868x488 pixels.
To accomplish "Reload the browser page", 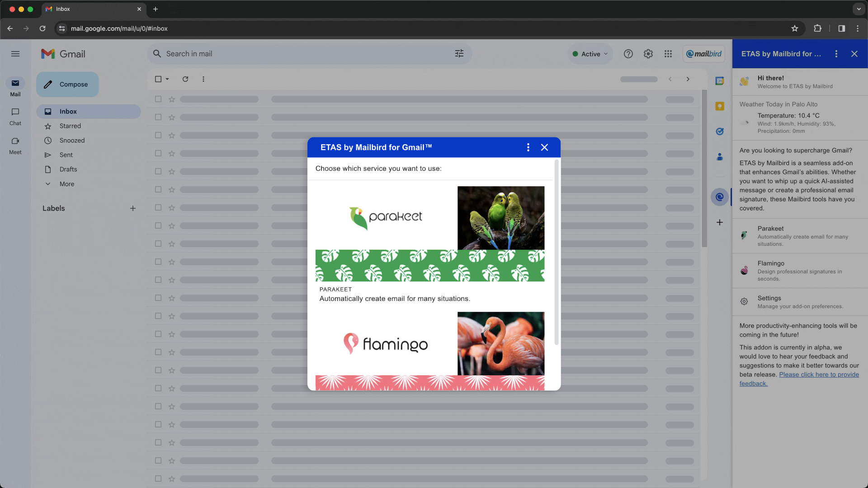I will (x=42, y=28).
